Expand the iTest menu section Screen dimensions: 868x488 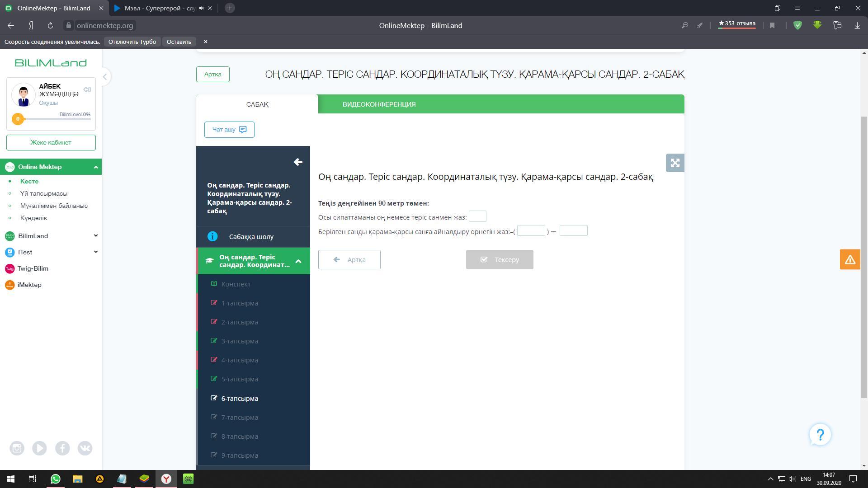click(x=95, y=252)
